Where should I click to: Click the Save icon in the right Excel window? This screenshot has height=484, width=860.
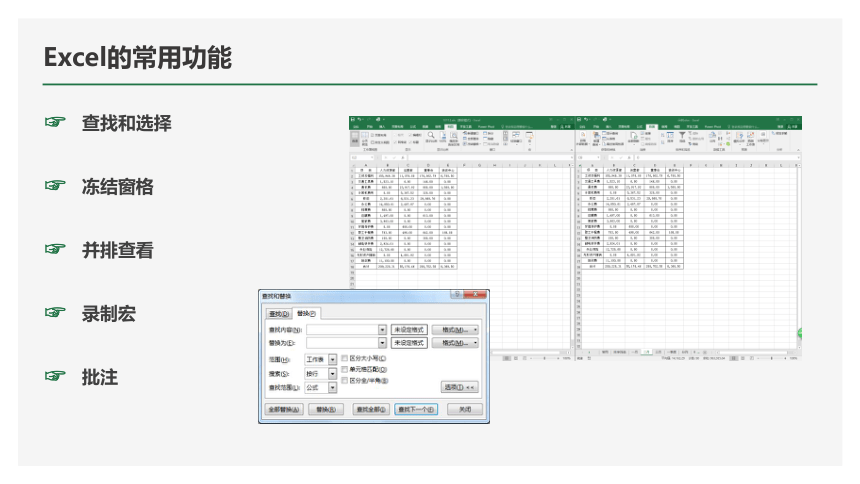coord(579,119)
